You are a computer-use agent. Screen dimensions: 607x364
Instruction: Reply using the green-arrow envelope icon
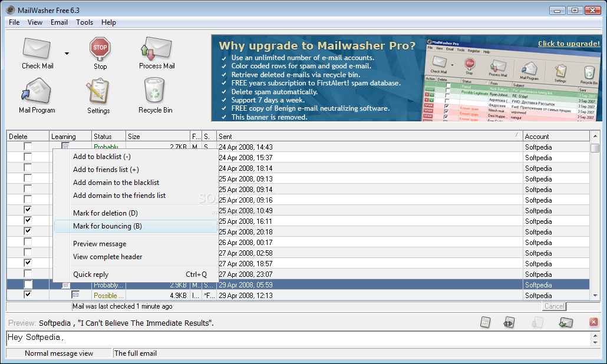566,322
